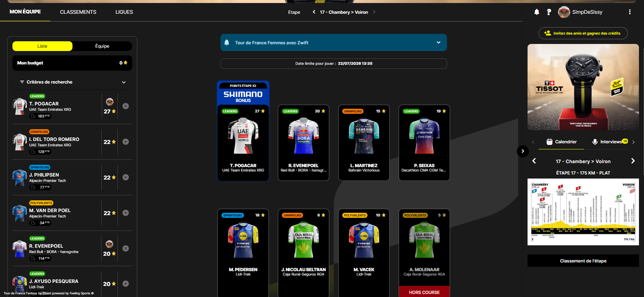
Task: Click I. Del Toro Romero's jersey in list
Action: 19,142
